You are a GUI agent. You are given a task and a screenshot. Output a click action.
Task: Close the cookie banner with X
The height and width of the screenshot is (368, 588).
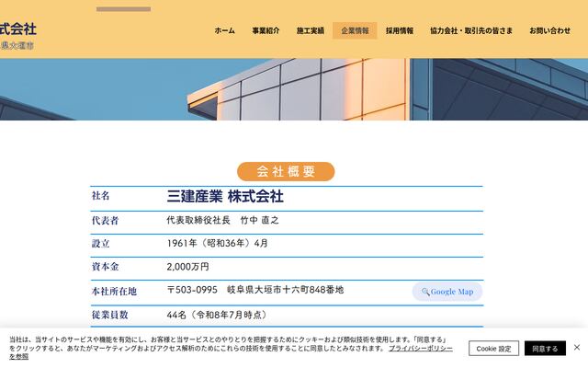[577, 348]
